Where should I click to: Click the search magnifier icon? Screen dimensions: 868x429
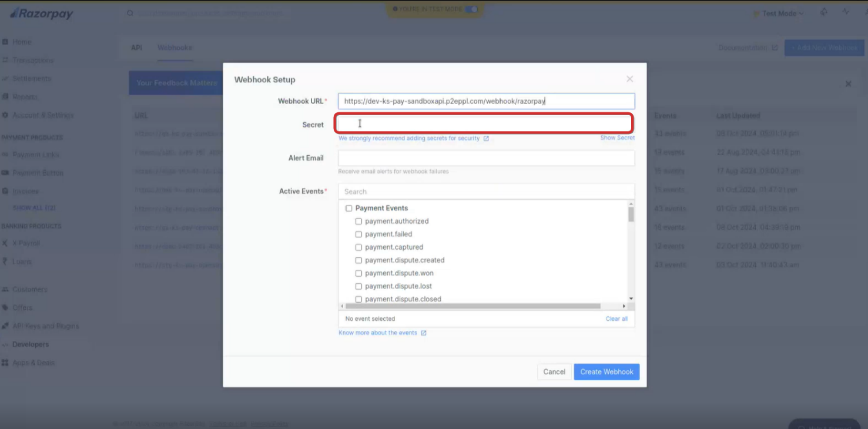(x=130, y=13)
